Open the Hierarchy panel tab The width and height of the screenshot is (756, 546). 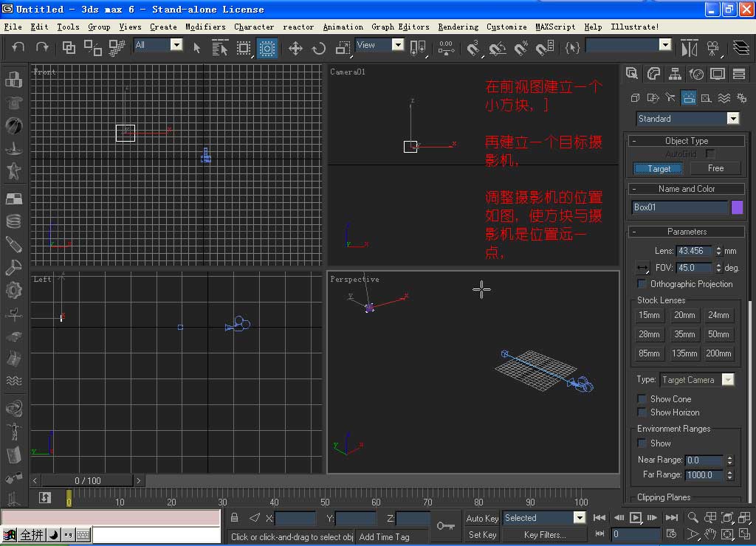pos(675,73)
